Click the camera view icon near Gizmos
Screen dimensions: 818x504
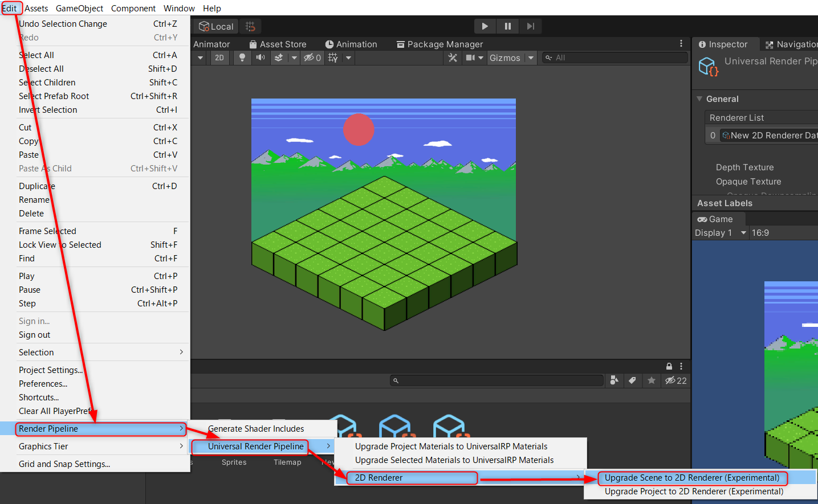click(471, 58)
